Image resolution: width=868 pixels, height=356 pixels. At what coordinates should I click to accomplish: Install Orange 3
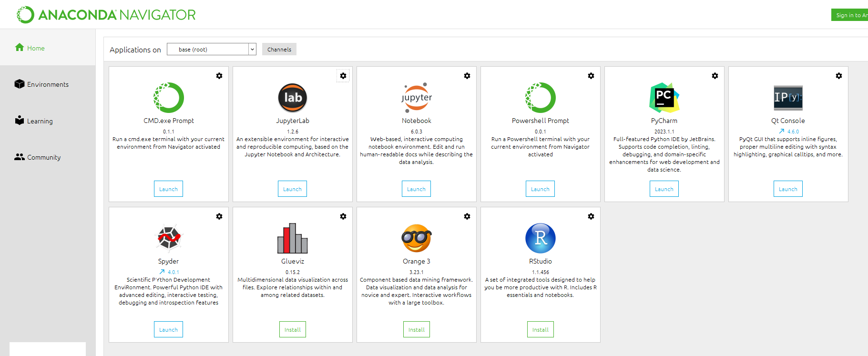(x=417, y=329)
